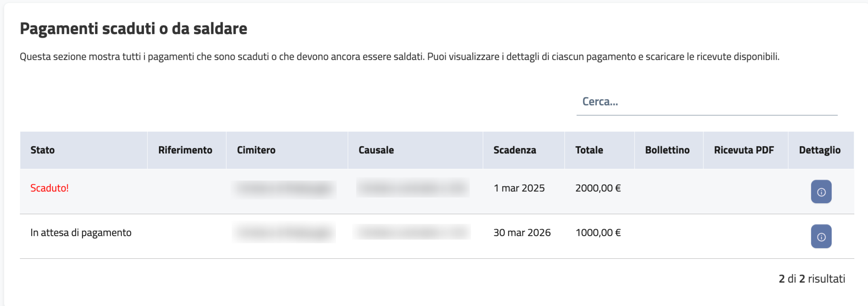Click the Cerca search field
This screenshot has width=868, height=306.
click(706, 102)
